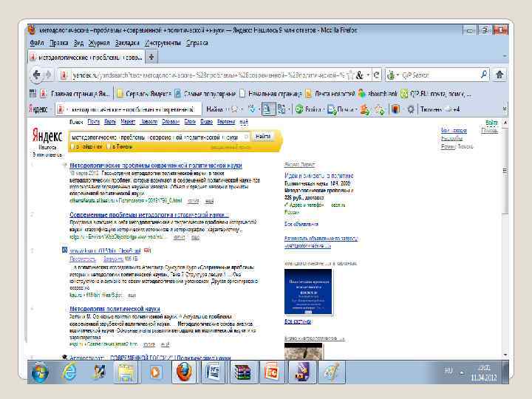Bookmark this page with the star icon
Image resolution: width=532 pixels, height=399 pixels.
pyautogui.click(x=350, y=75)
